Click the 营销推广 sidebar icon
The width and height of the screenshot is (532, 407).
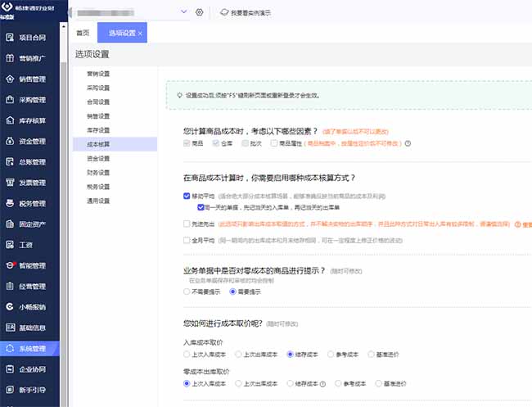(9, 58)
